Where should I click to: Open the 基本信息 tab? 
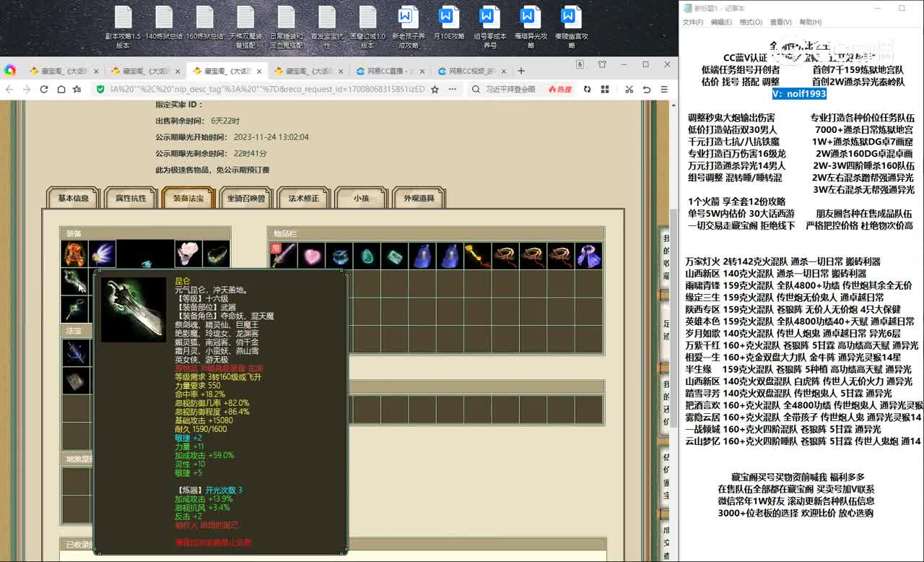[x=74, y=198]
